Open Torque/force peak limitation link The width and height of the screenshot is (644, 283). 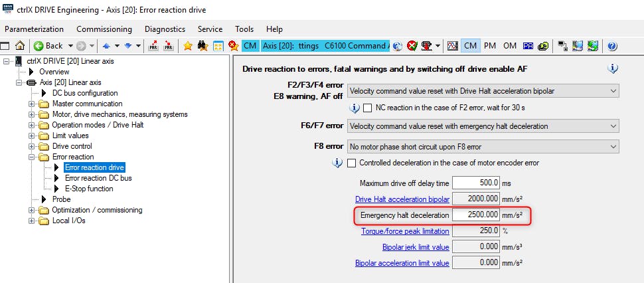coord(405,231)
